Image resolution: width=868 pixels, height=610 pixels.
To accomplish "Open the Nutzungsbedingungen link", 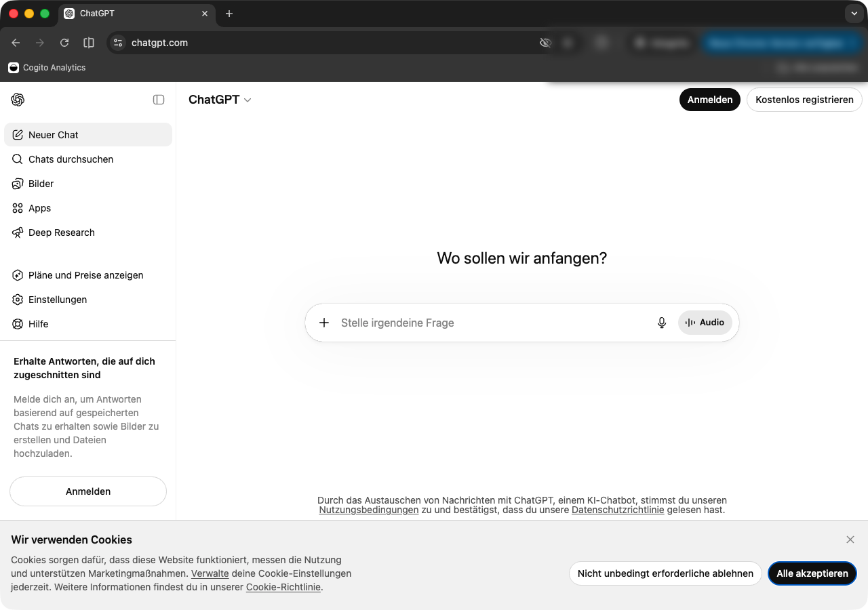I will 369,510.
